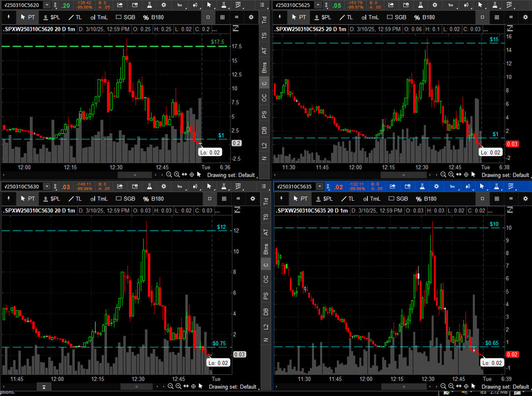Select the PT pointer button in C5630 chart
This screenshot has width=532, height=396.
click(x=28, y=198)
